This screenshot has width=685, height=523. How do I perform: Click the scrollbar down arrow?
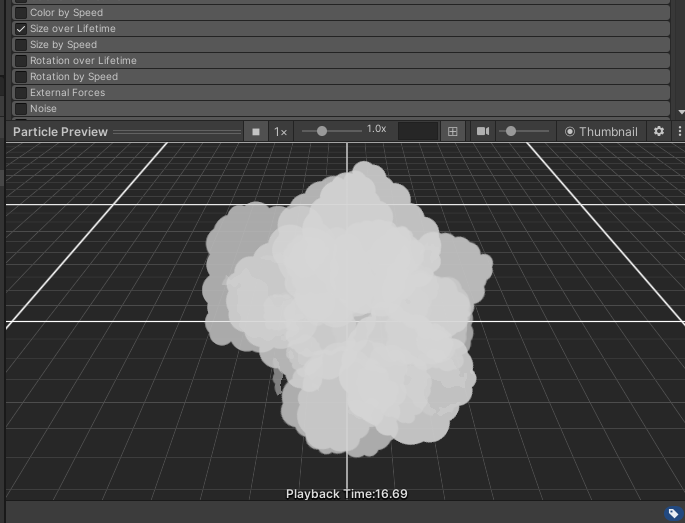(x=681, y=112)
